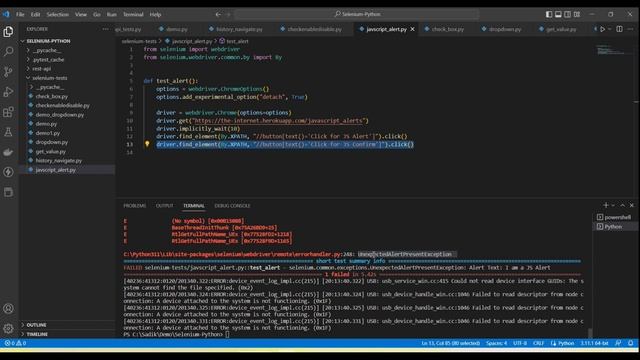
Task: Open the Edit menu
Action: click(36, 14)
